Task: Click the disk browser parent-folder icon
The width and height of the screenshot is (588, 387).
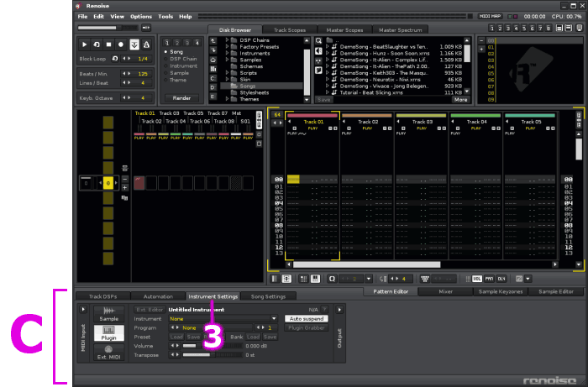Action: pyautogui.click(x=213, y=40)
